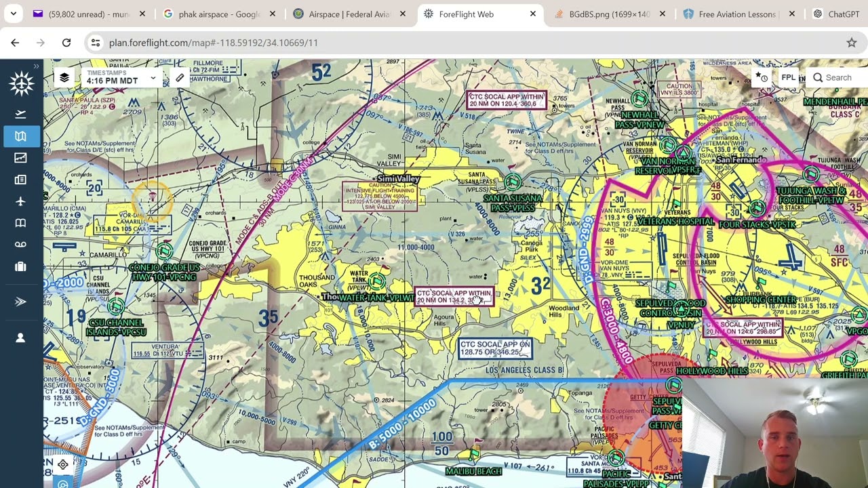Viewport: 868px width, 488px height.
Task: Click the map Search field
Action: (838, 77)
